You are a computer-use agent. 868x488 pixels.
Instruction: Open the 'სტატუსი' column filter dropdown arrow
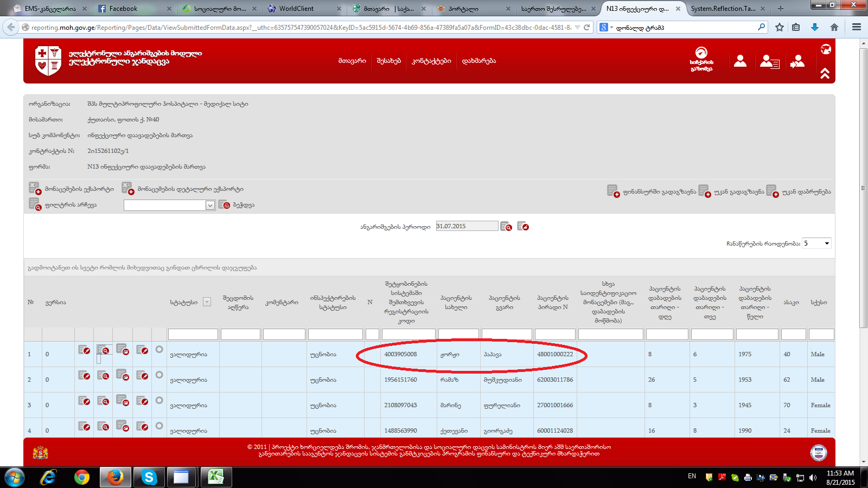(207, 302)
